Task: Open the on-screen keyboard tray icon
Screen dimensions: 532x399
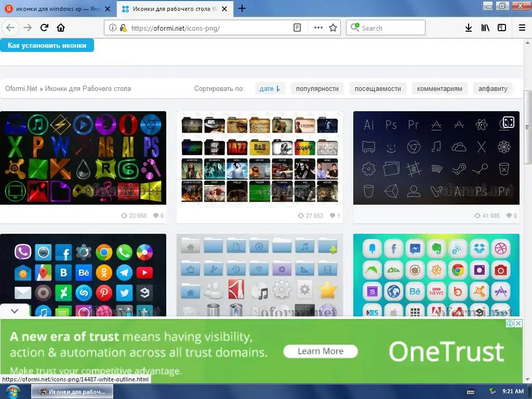Action: 471,392
